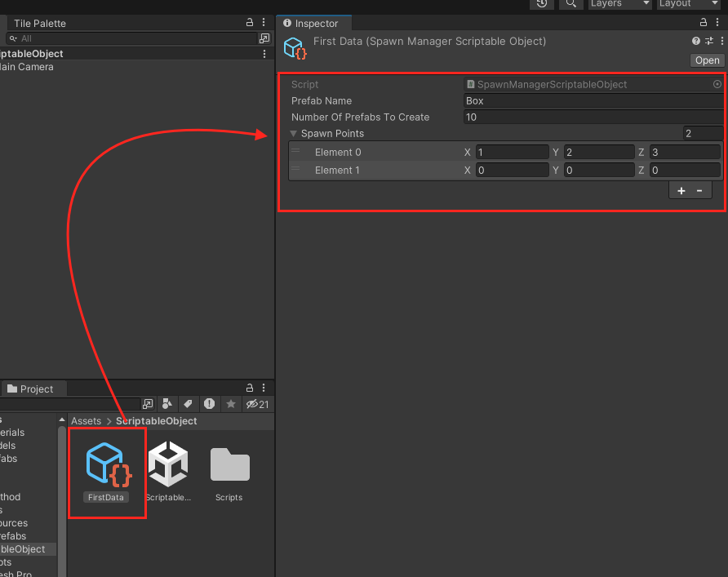Screen dimensions: 728x577
Task: Click the Element 1 drag handle
Action: [x=295, y=170]
